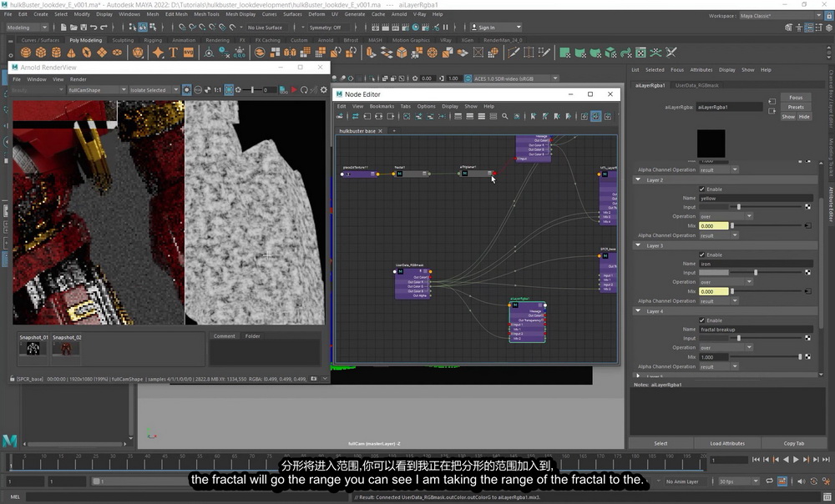Toggle the loop playback icon near the fps field
This screenshot has height=504, width=835.
click(770, 481)
